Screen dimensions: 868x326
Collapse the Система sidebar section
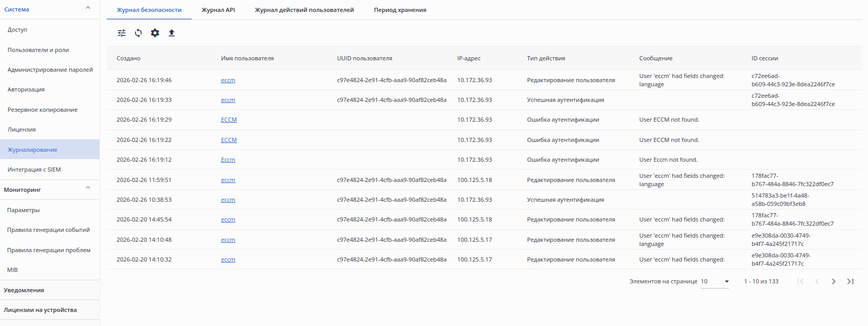pyautogui.click(x=88, y=8)
